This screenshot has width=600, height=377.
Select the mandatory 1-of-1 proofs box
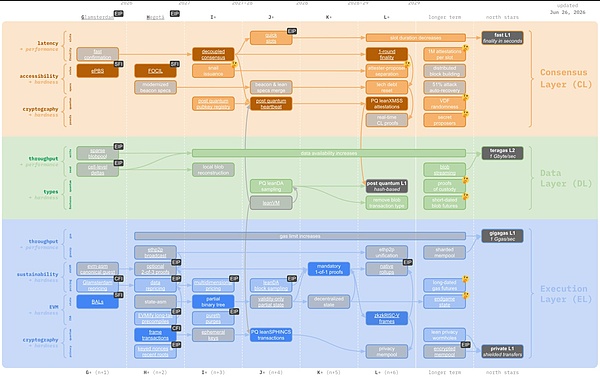pyautogui.click(x=329, y=269)
